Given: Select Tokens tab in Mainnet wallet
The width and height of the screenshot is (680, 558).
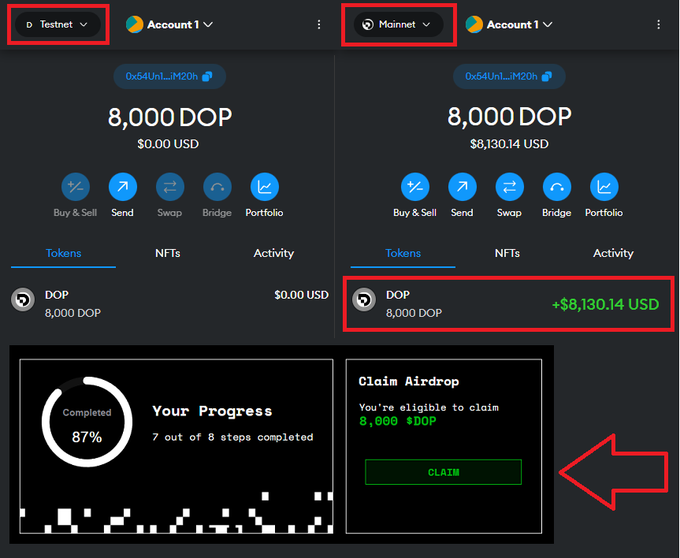Looking at the screenshot, I should pos(403,253).
